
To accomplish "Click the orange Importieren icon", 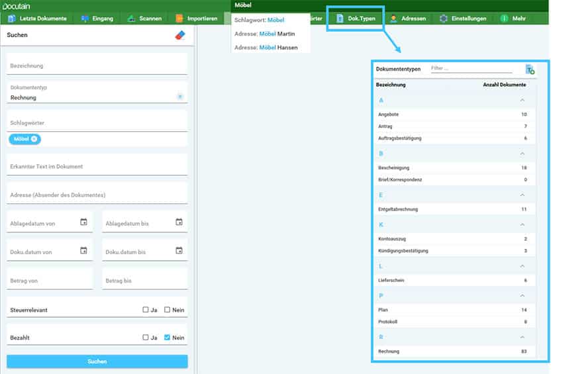I will (179, 19).
